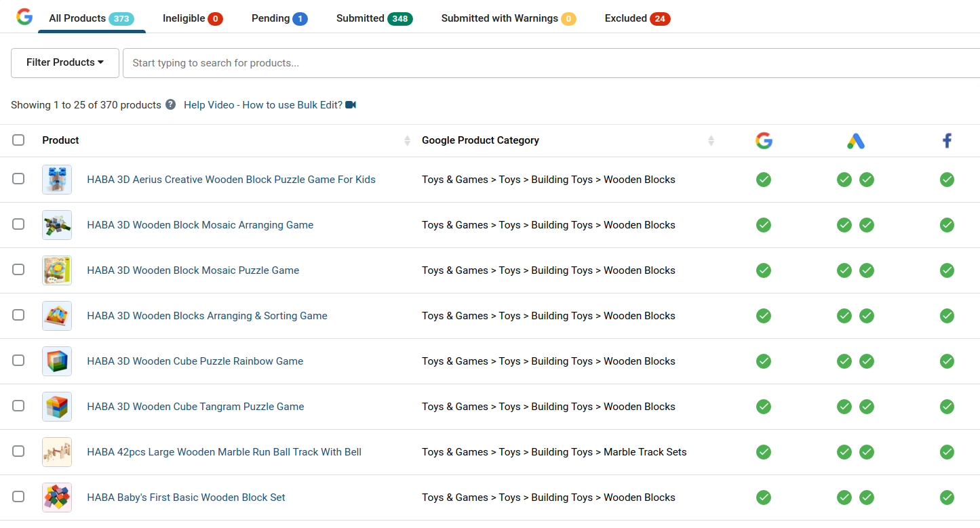Screen dimensions: 980x528
Task: Click the Google Product Category header label
Action: (x=480, y=140)
